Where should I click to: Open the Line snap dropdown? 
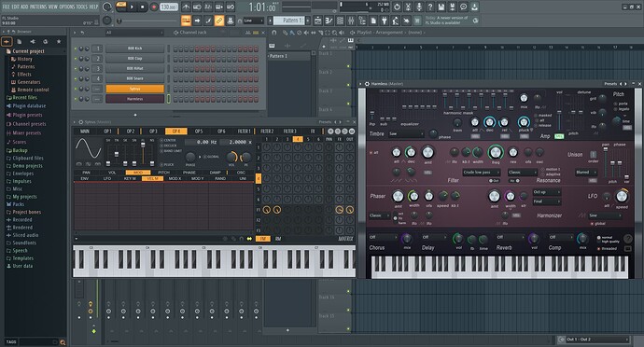click(x=254, y=21)
